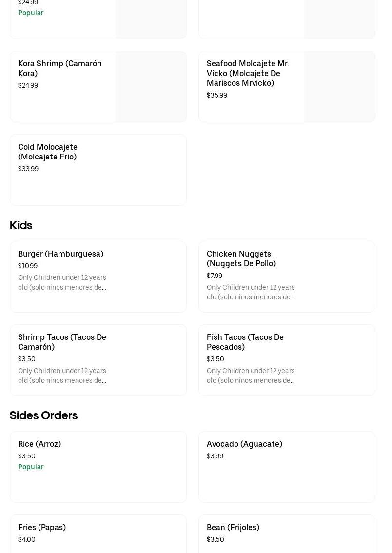The width and height of the screenshot is (392, 553).
Task: Click the Kora Shrimp image placeholder
Action: coord(151,87)
